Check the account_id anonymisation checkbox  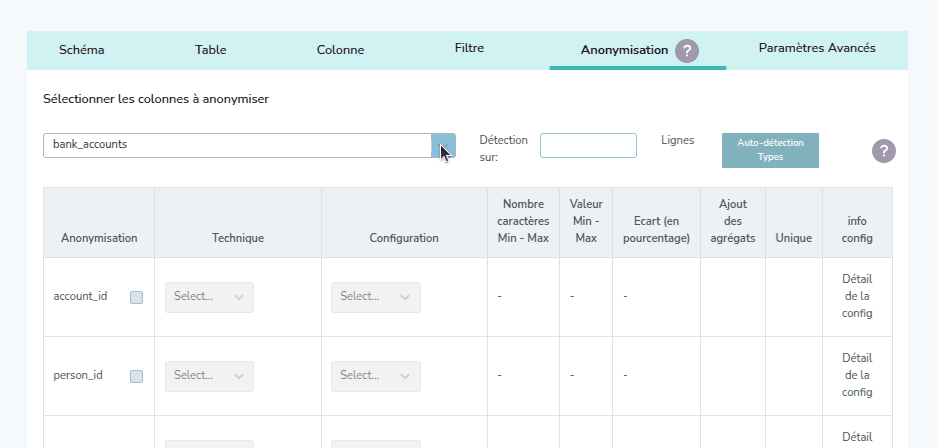[x=137, y=297]
